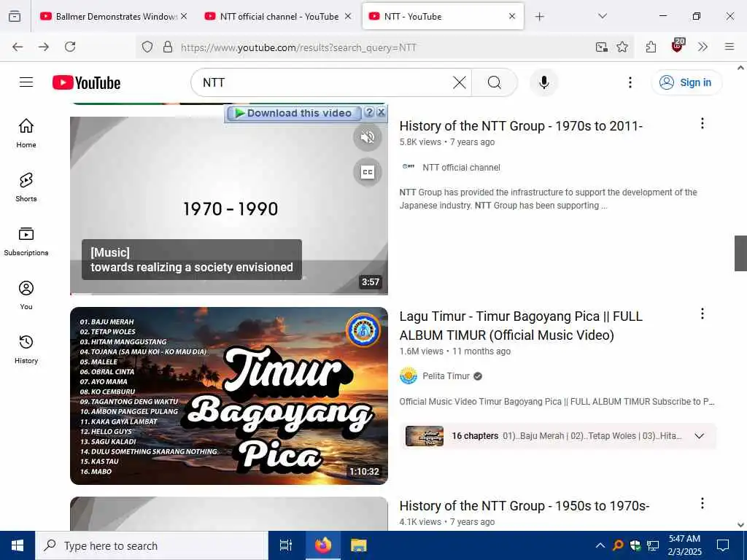
Task: Click the Pelita Timur channel avatar
Action: click(409, 376)
